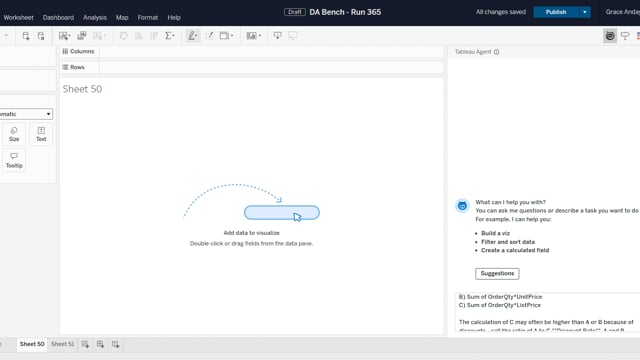Click the New Dashboard icon beside sheet tabs
Viewport: 640px width, 360px height.
coord(100,344)
